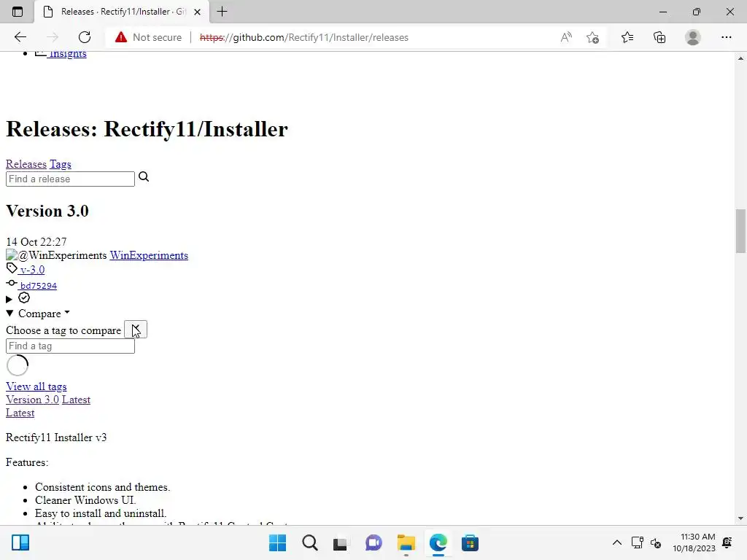The height and width of the screenshot is (560, 747).
Task: Click Rectify11 Installer v3 text
Action: [56, 437]
